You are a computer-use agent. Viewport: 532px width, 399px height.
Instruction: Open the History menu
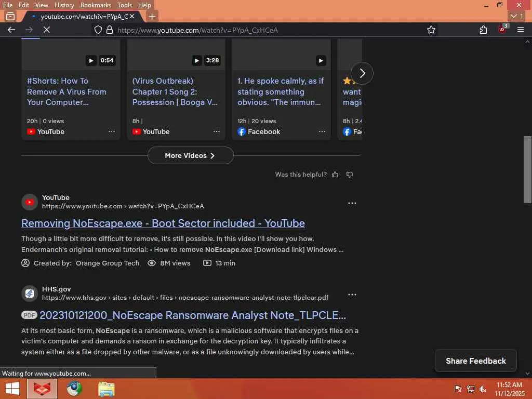[x=64, y=5]
